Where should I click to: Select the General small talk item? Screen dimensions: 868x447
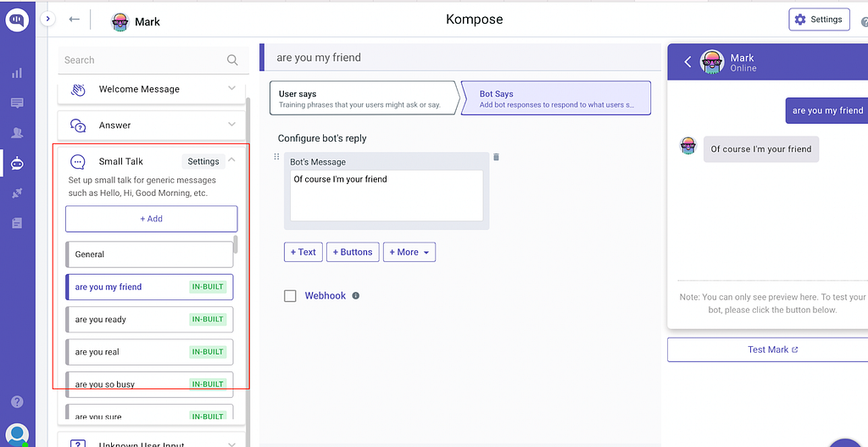(149, 254)
